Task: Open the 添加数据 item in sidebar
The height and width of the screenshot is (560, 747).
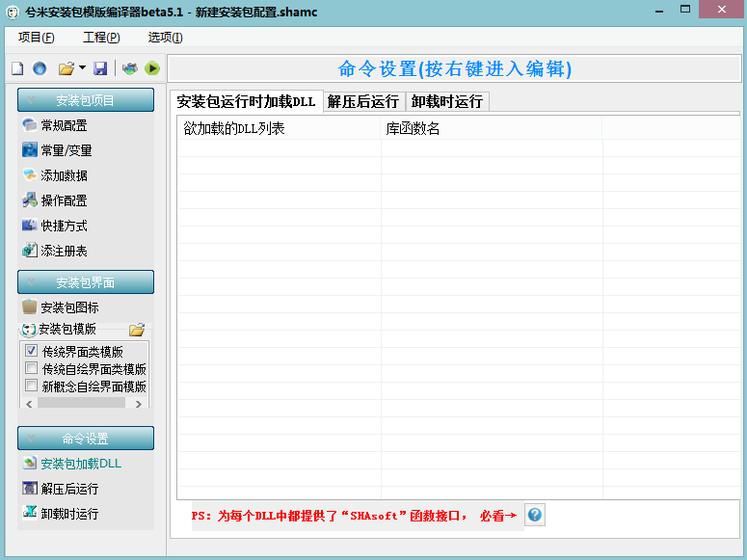Action: [64, 175]
